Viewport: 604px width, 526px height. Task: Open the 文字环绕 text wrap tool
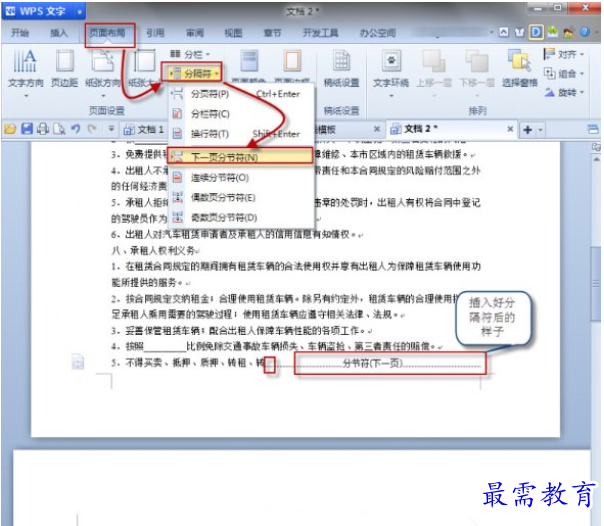coord(391,69)
